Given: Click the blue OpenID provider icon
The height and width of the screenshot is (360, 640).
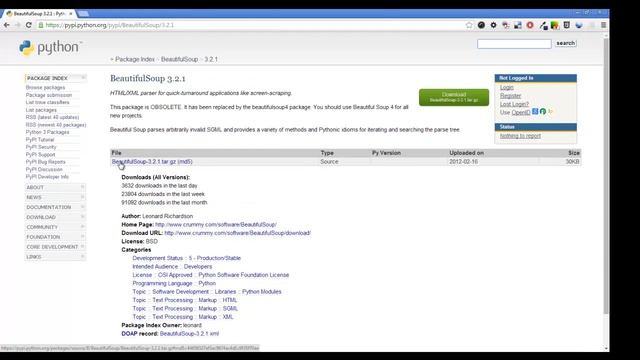Looking at the screenshot, I should coord(535,111).
